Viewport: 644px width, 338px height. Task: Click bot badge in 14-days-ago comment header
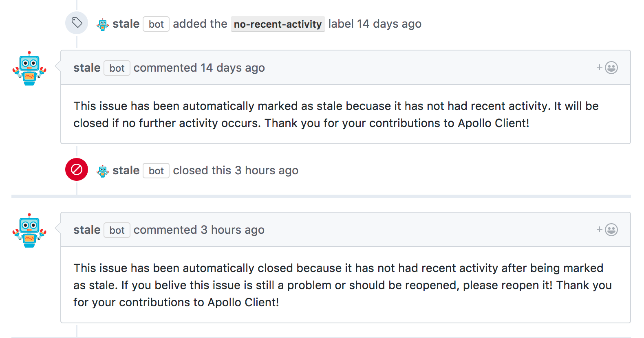tap(117, 68)
